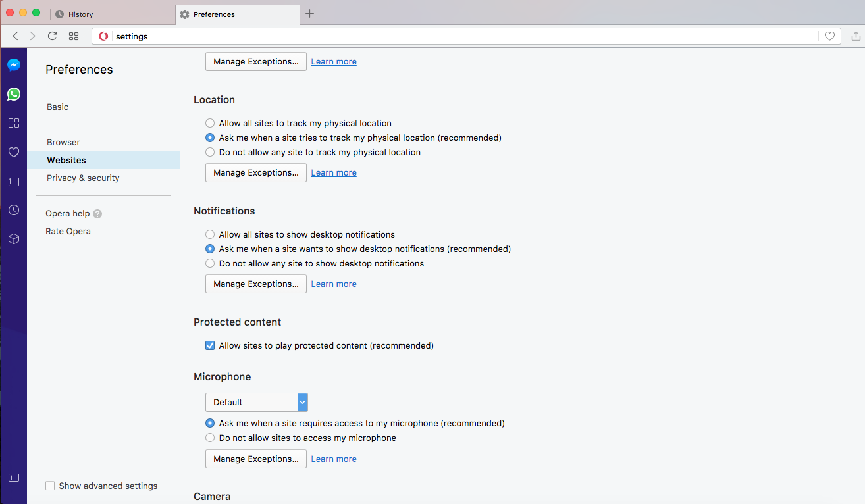Open Messenger in the sidebar
The height and width of the screenshot is (504, 865).
coord(14,65)
